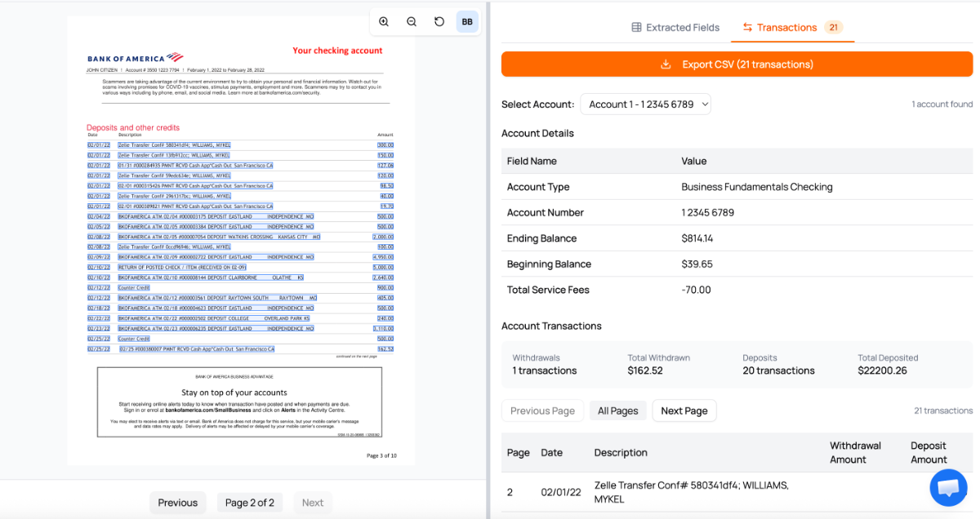Image resolution: width=980 pixels, height=519 pixels.
Task: Export CSV of 21 transactions
Action: pyautogui.click(x=737, y=64)
